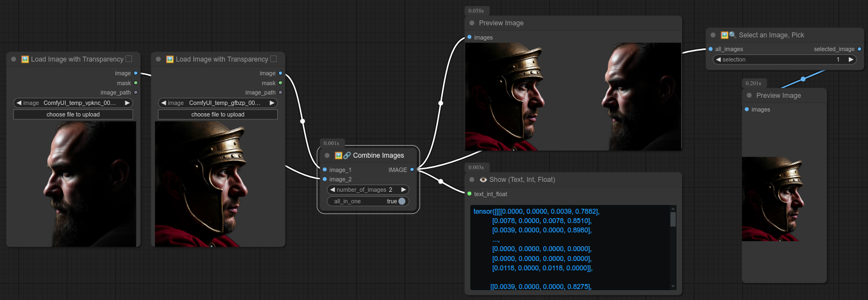
Task: Click the image_2 input port on Combine Images
Action: pyautogui.click(x=325, y=179)
